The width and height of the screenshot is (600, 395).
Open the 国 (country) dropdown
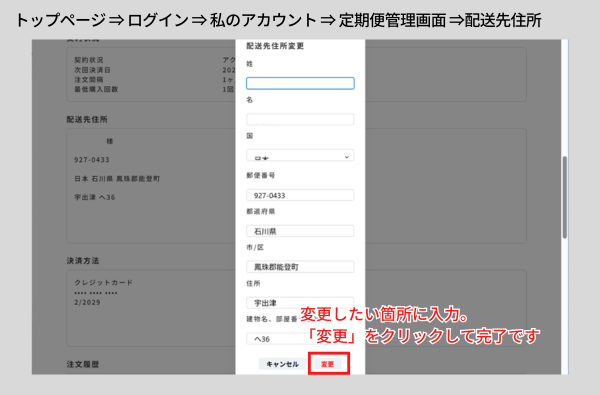[x=300, y=155]
